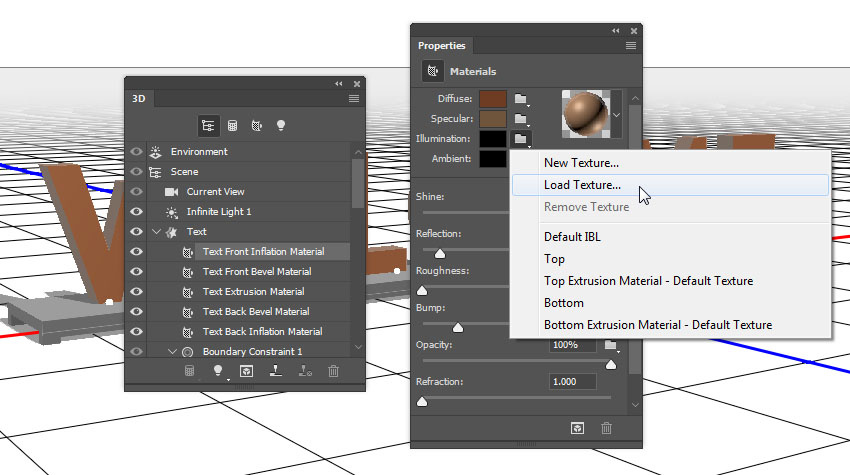
Task: Select New Texture... menu entry
Action: (581, 163)
